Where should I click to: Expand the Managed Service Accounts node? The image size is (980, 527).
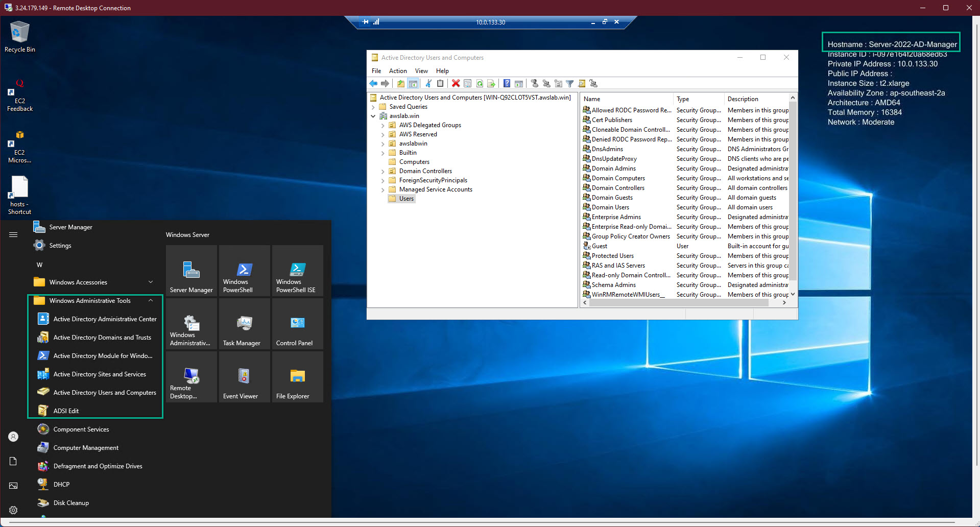[383, 190]
